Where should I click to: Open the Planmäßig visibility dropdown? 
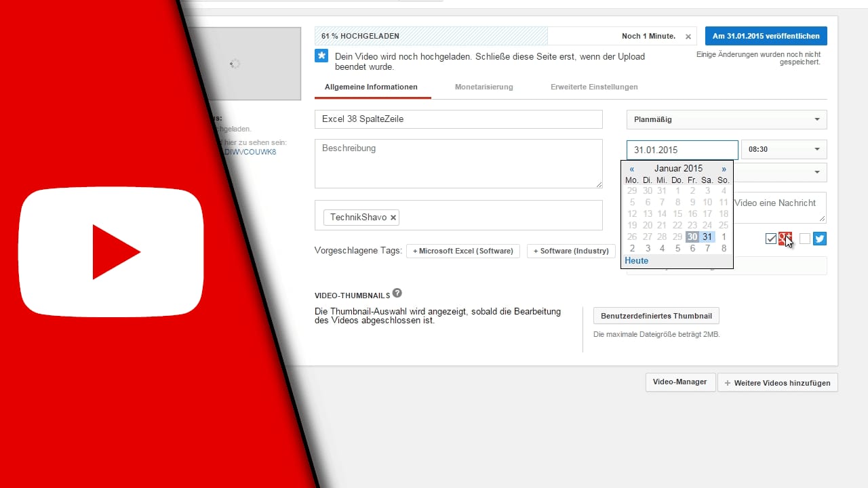click(x=726, y=119)
